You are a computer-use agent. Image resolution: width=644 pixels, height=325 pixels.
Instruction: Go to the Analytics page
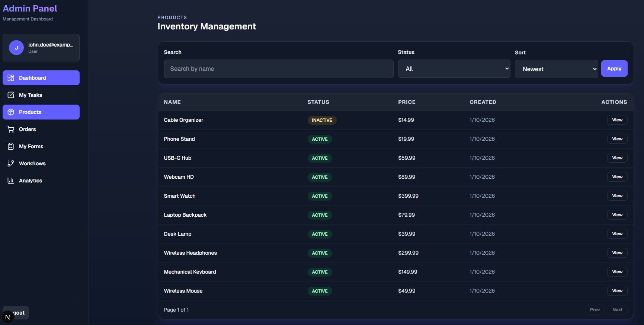(31, 181)
